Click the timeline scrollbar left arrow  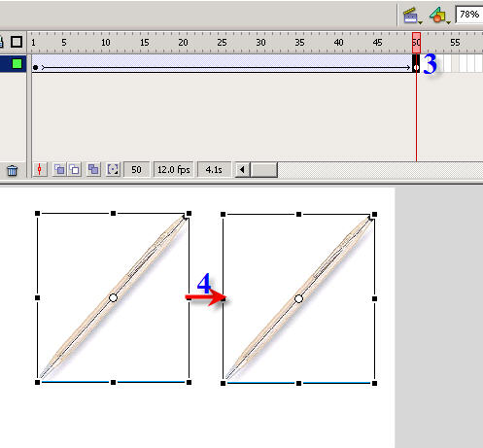[x=242, y=169]
